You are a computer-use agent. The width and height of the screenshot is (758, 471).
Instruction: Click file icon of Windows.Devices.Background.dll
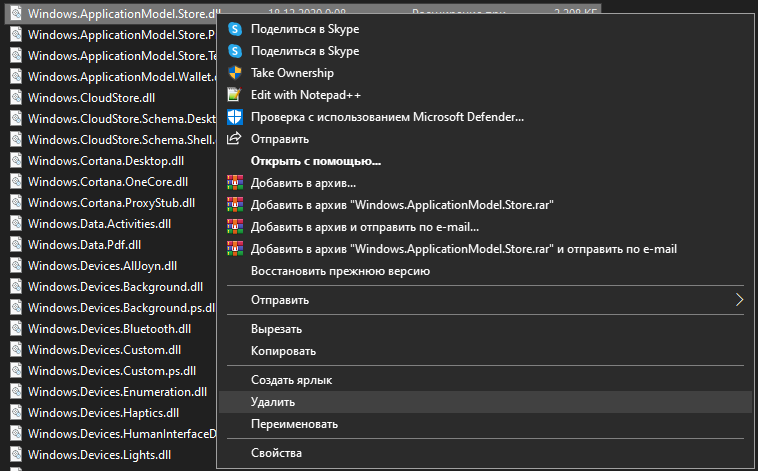click(16, 287)
